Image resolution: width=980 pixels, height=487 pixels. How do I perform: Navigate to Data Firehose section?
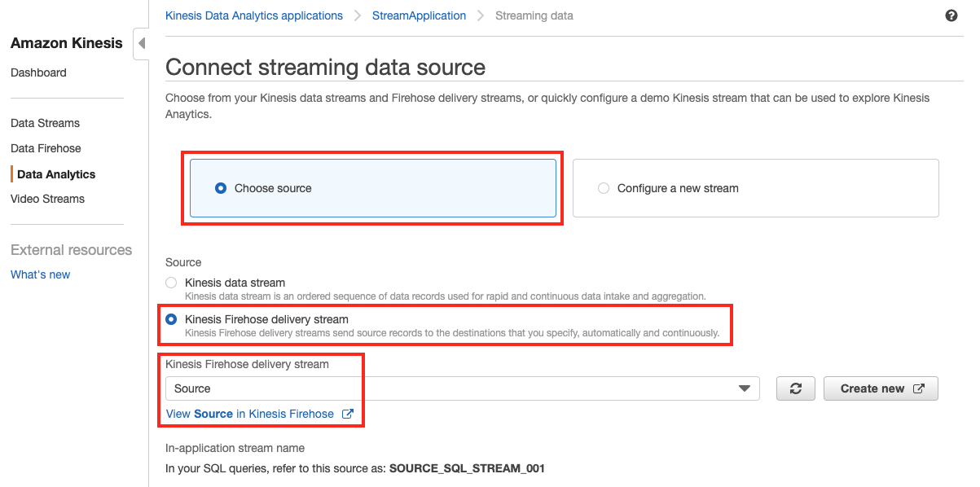point(46,148)
